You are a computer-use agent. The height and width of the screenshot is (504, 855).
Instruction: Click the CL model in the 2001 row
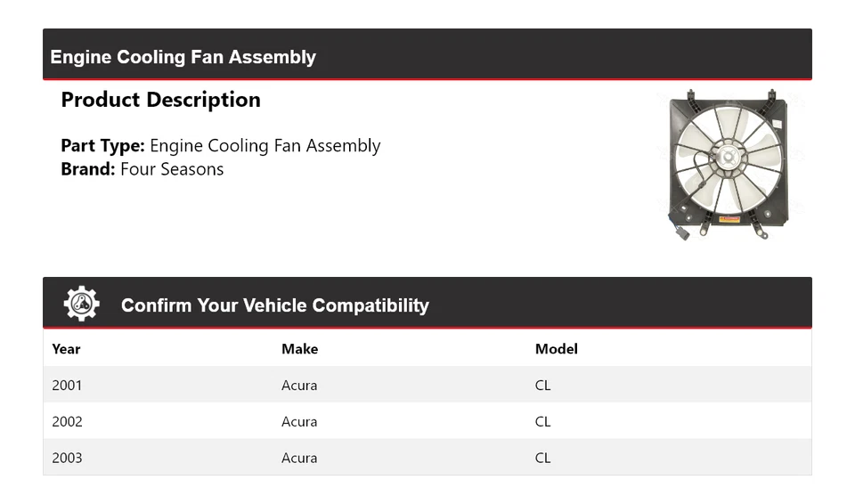pos(542,386)
